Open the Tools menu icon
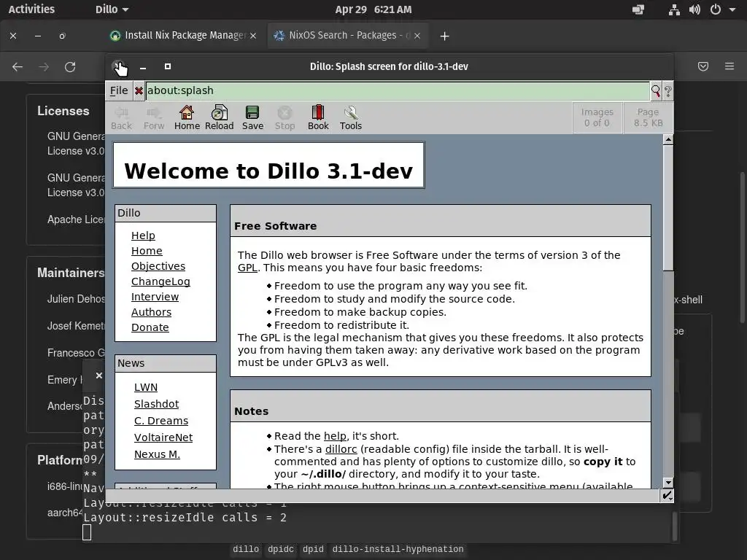Screen dimensions: 747x560 coord(351,117)
